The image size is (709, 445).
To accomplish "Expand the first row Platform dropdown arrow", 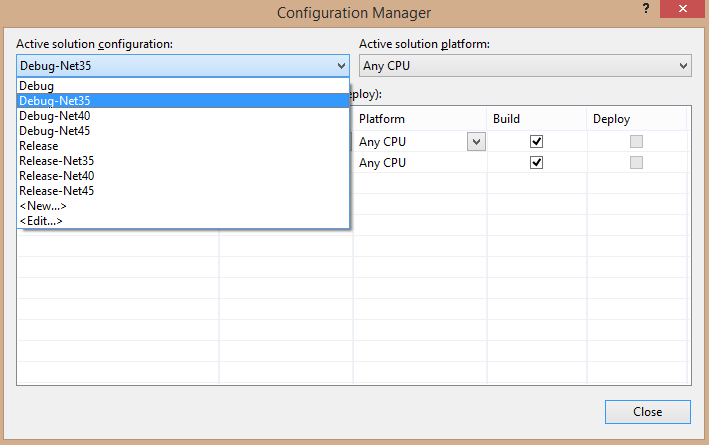I will point(477,142).
